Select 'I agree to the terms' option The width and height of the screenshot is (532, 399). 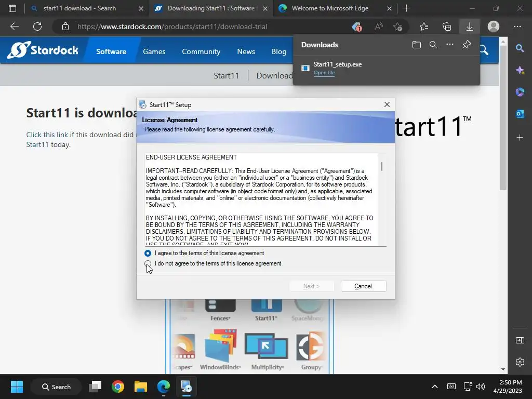tap(148, 253)
